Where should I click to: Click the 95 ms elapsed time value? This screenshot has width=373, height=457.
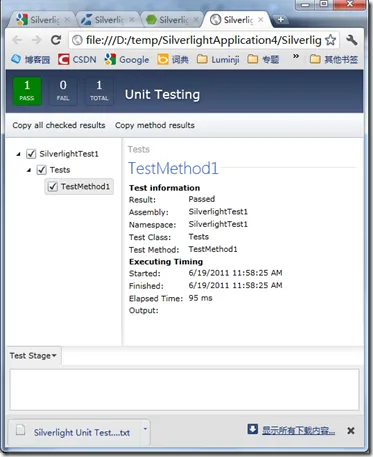click(200, 298)
